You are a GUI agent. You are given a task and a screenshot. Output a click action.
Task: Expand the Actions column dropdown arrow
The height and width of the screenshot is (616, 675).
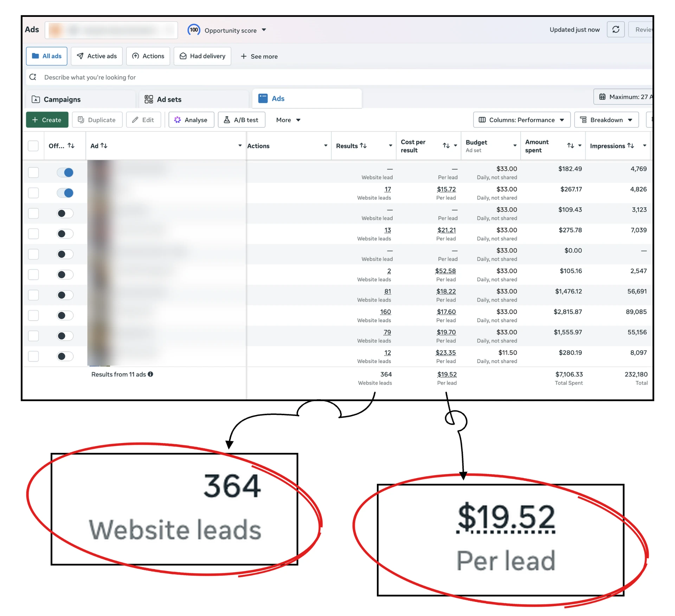click(x=326, y=146)
